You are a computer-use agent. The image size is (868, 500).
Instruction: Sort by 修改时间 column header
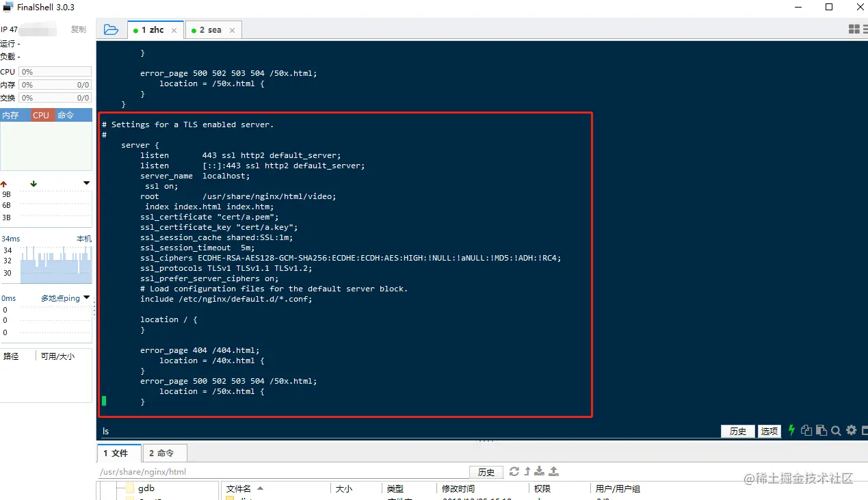tap(483, 488)
